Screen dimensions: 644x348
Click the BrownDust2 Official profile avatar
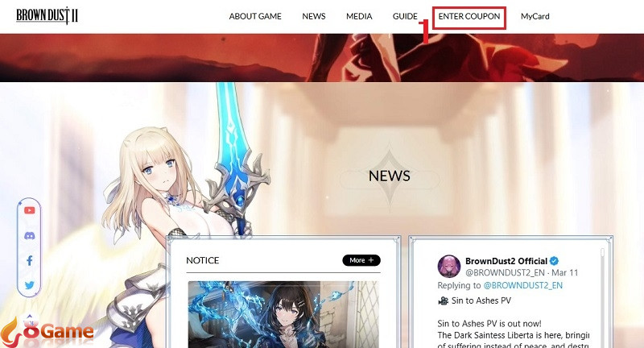point(448,267)
